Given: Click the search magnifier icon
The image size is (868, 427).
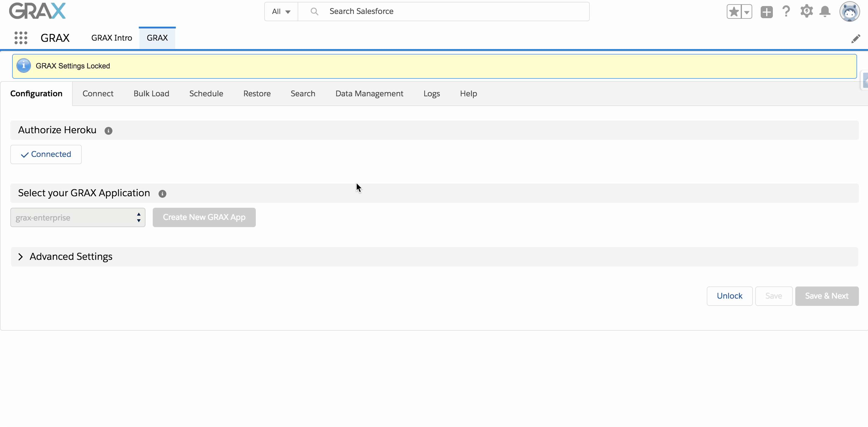Looking at the screenshot, I should tap(314, 12).
